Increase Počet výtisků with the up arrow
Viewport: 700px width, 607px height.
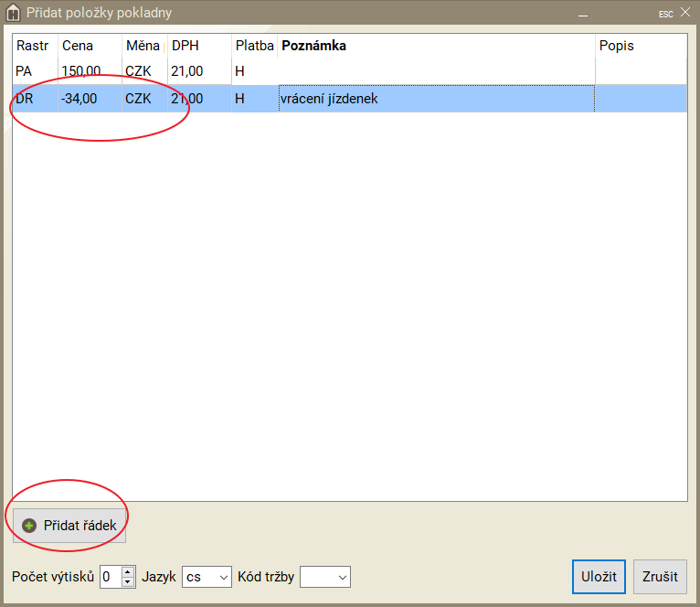(x=128, y=572)
